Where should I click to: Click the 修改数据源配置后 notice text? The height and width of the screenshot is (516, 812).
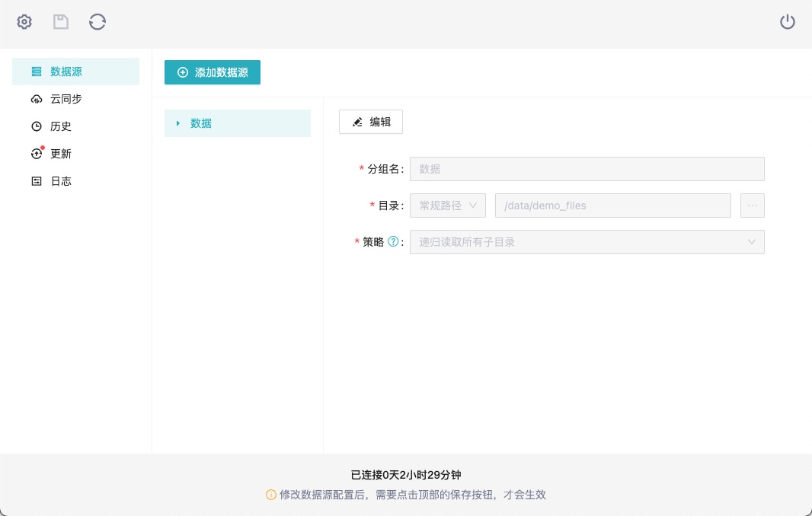click(413, 495)
